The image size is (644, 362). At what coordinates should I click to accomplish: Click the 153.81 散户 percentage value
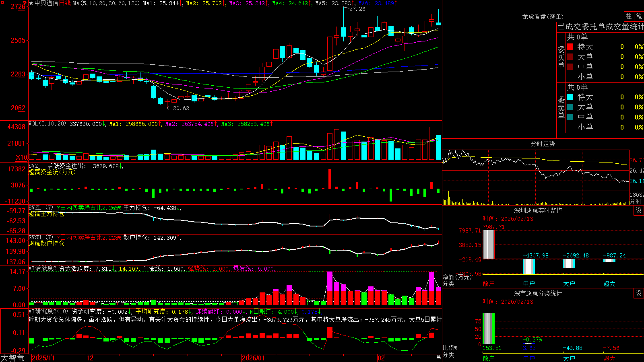tap(492, 348)
